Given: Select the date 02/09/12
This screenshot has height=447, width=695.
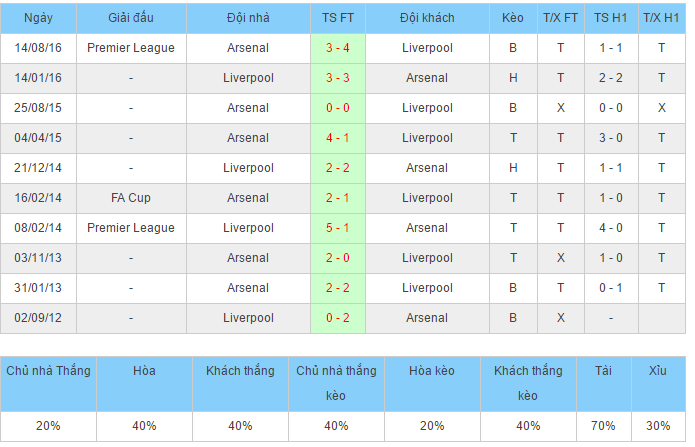Looking at the screenshot, I should point(39,318).
